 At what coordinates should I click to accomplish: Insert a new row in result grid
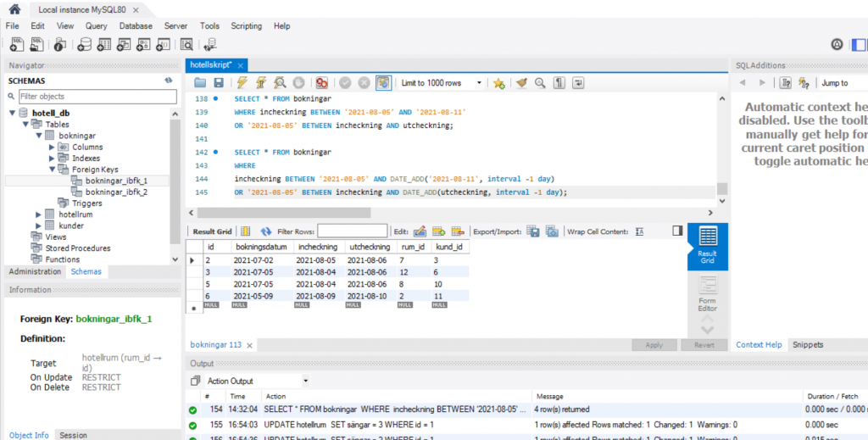click(439, 231)
